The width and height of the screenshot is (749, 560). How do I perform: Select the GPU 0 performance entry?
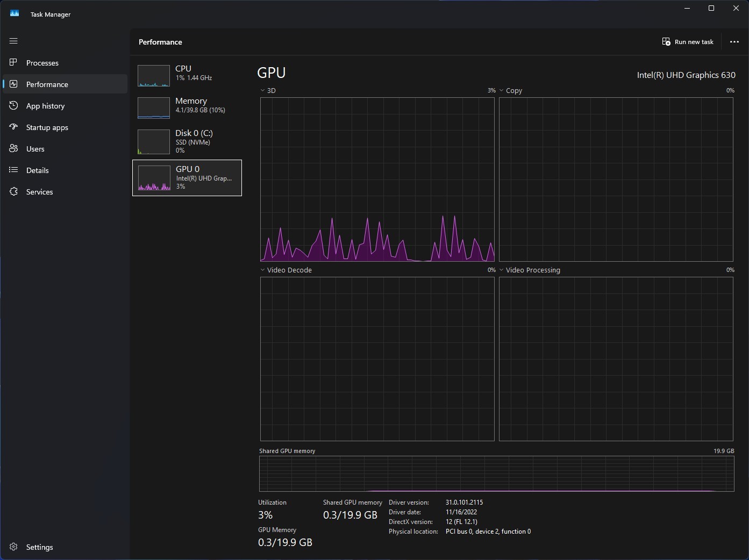click(187, 178)
